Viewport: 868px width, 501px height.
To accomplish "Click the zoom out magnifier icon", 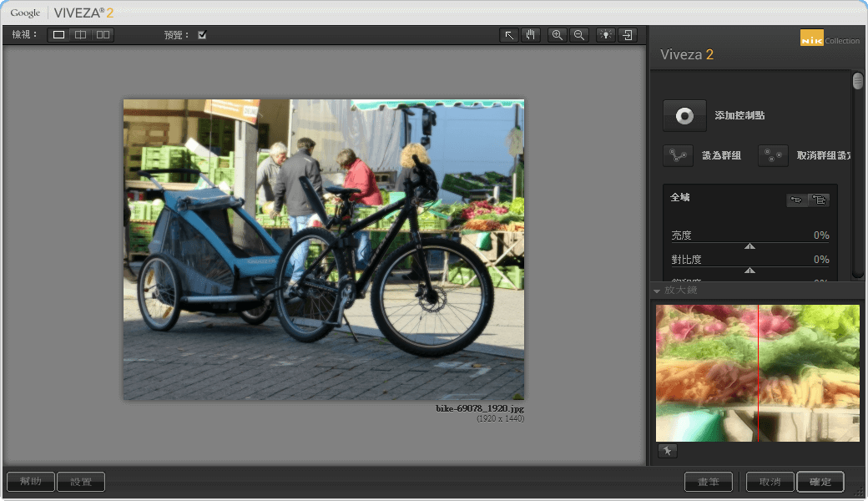I will (578, 35).
